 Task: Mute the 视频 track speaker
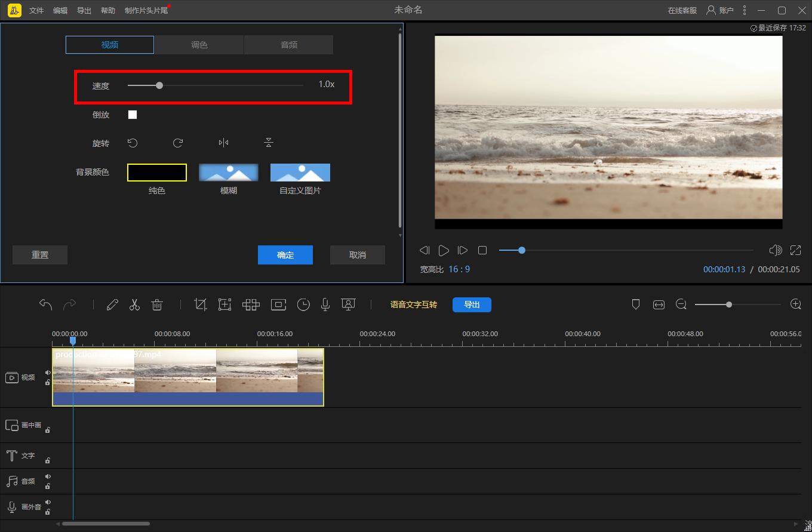[48, 373]
